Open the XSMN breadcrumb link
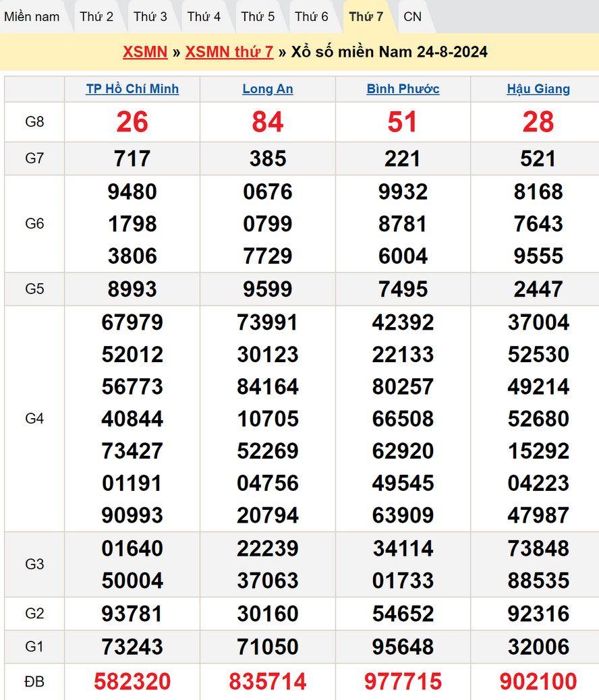599x700 pixels. coord(145,52)
